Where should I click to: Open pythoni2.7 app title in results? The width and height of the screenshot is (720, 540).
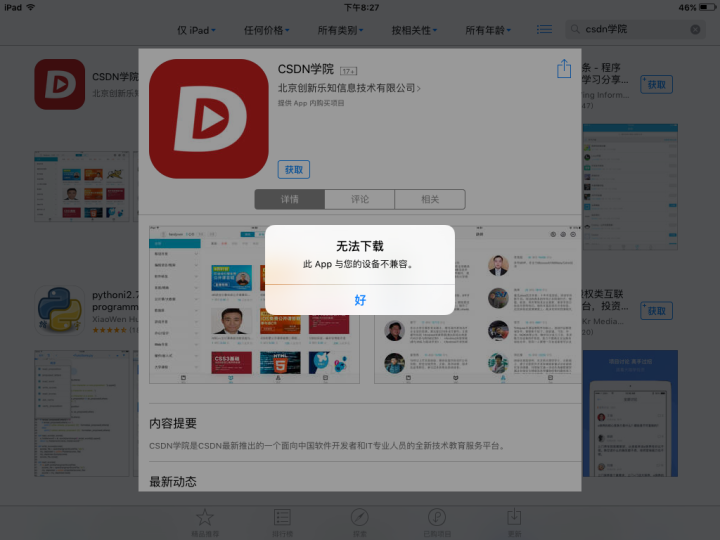tap(115, 301)
